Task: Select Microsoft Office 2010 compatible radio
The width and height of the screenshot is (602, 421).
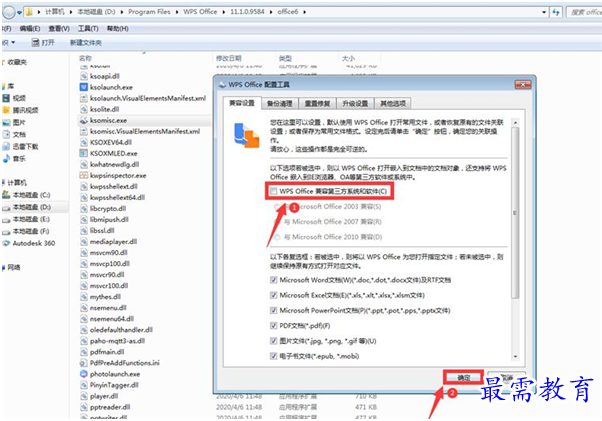Action: point(277,237)
